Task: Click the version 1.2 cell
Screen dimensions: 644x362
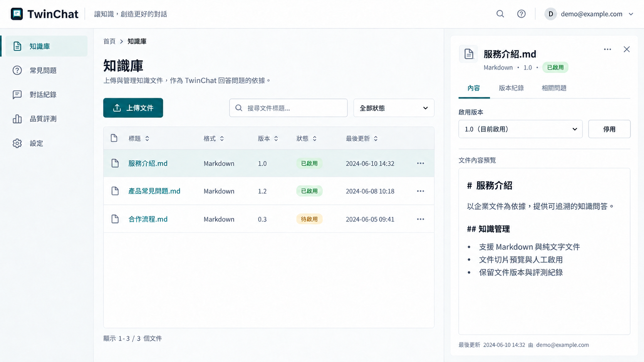Action: [262, 191]
